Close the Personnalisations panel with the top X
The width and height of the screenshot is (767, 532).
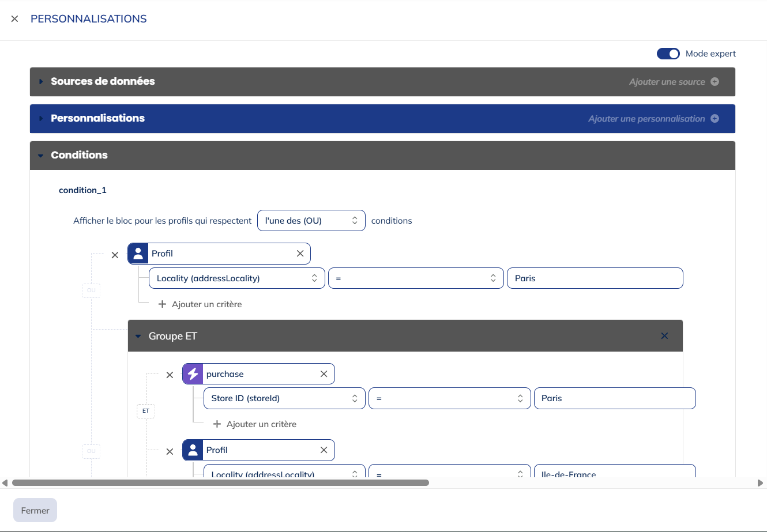click(15, 19)
